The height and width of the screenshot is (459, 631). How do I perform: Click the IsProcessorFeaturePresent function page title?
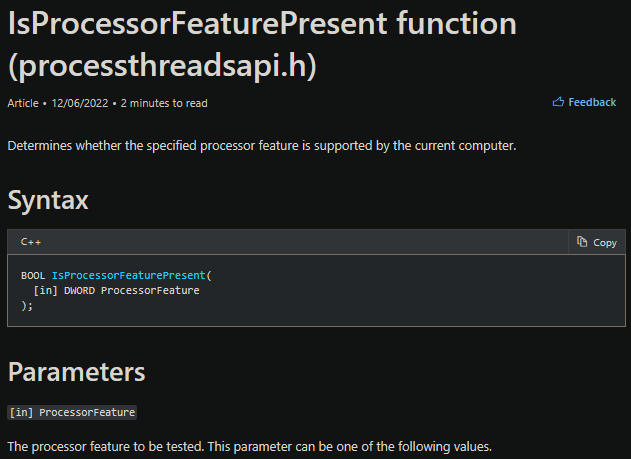[x=261, y=24]
